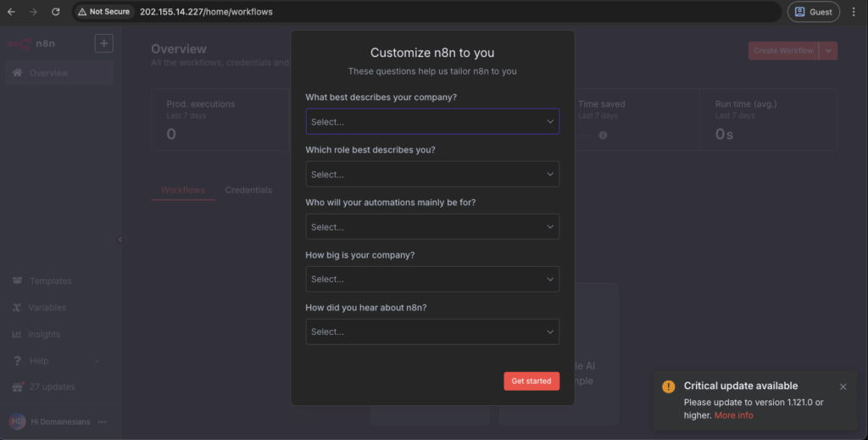Click the 27 updates gift icon
The image size is (868, 440).
[x=17, y=387]
